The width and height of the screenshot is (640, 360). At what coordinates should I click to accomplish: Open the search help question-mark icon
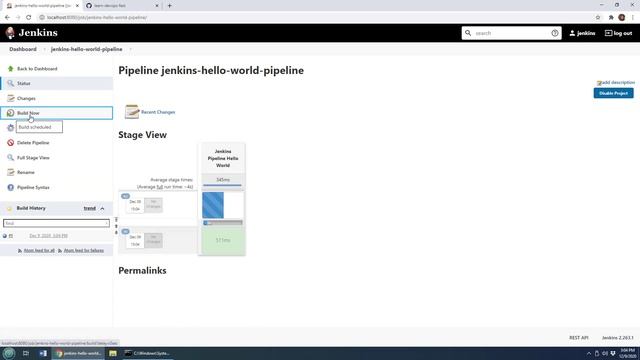[555, 33]
